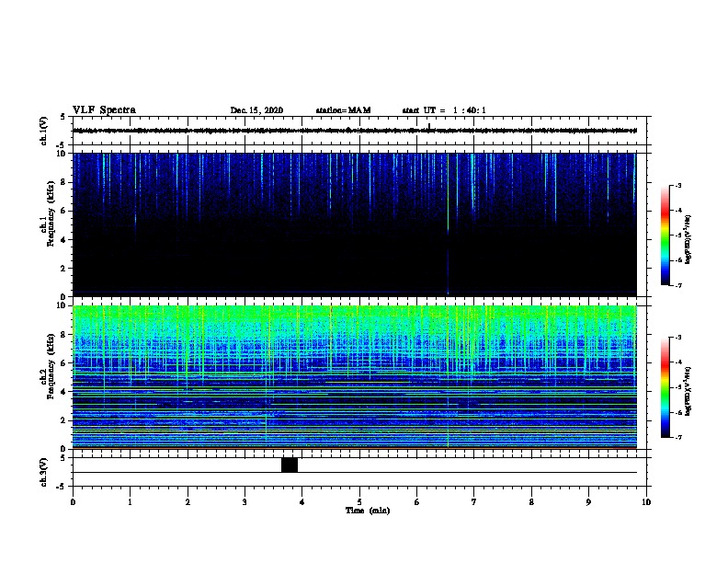This screenshot has height=563, width=728.
Task: Click the ch.1 spectrogram colorbar
Action: [665, 236]
